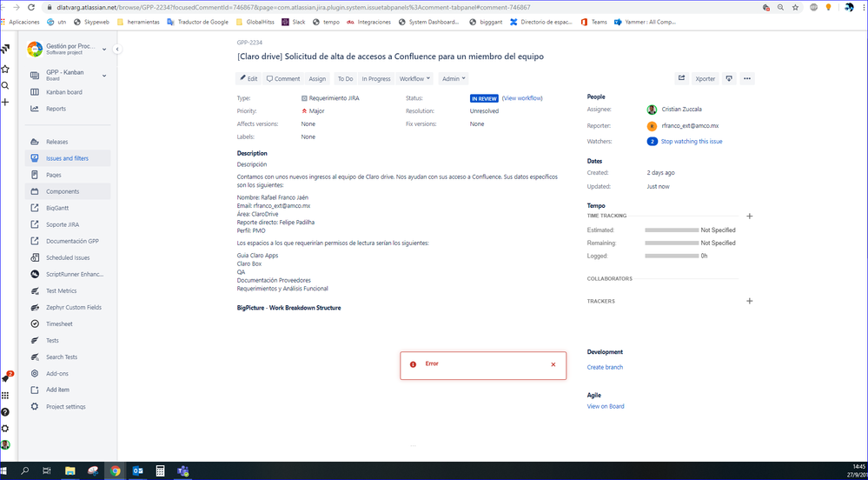868x480 pixels.
Task: Open the app switcher grid icon
Action: coord(5,395)
